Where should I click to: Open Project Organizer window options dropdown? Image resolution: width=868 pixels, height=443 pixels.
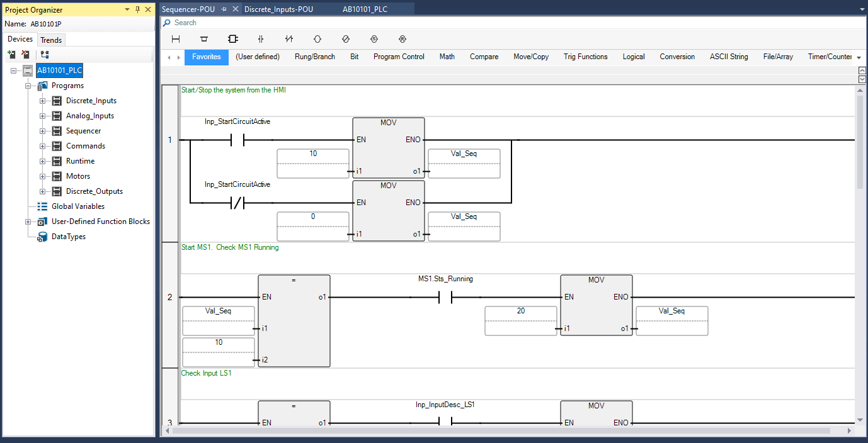click(127, 9)
